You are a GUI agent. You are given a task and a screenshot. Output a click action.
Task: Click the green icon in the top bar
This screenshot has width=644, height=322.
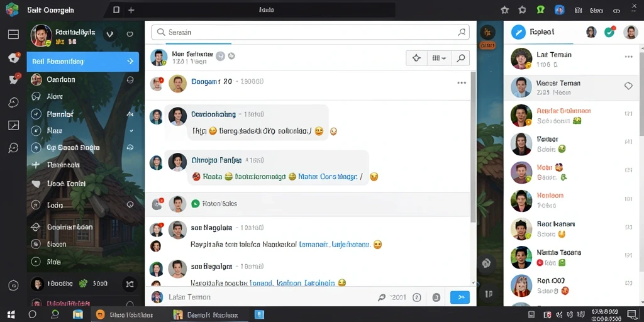pos(540,10)
